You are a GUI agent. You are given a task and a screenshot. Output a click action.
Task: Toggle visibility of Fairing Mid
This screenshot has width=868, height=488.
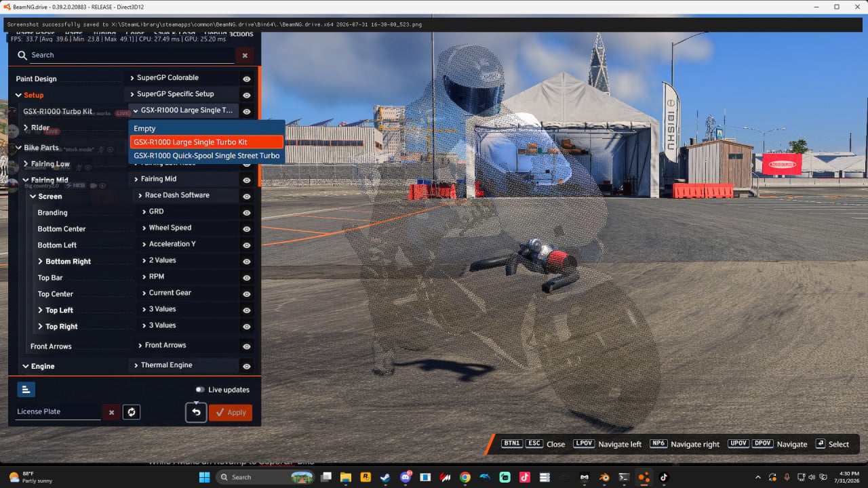(247, 180)
